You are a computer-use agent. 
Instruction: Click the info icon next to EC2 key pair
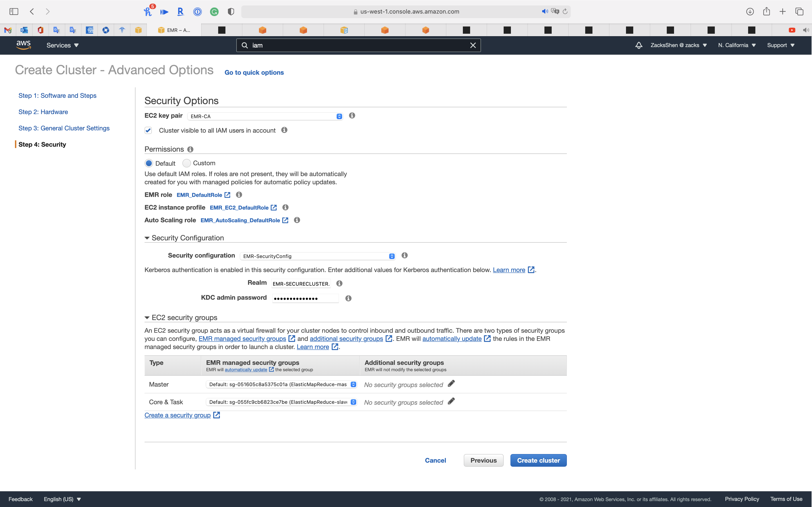coord(352,115)
